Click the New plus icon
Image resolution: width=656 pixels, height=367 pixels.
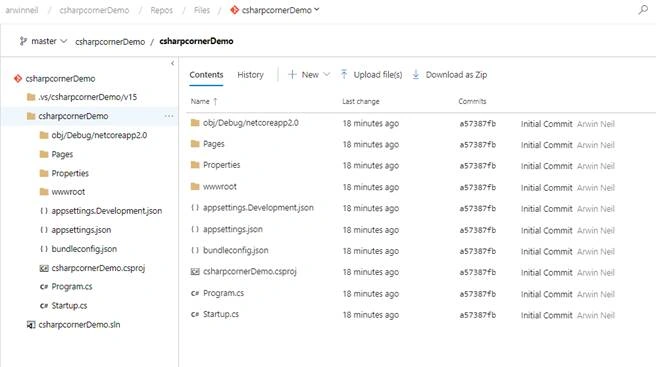point(292,74)
